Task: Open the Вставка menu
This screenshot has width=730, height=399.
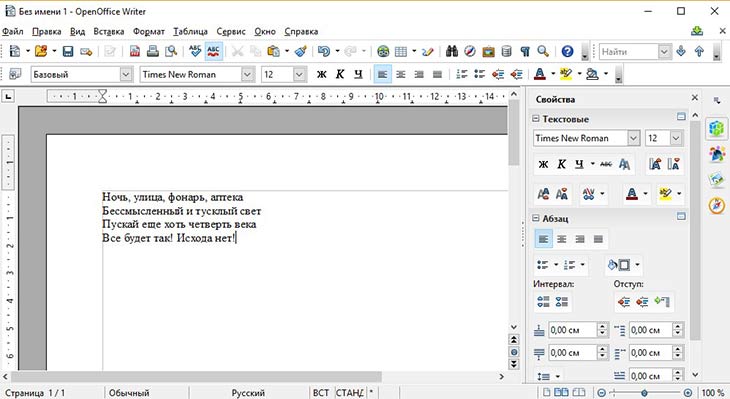Action: coord(108,31)
